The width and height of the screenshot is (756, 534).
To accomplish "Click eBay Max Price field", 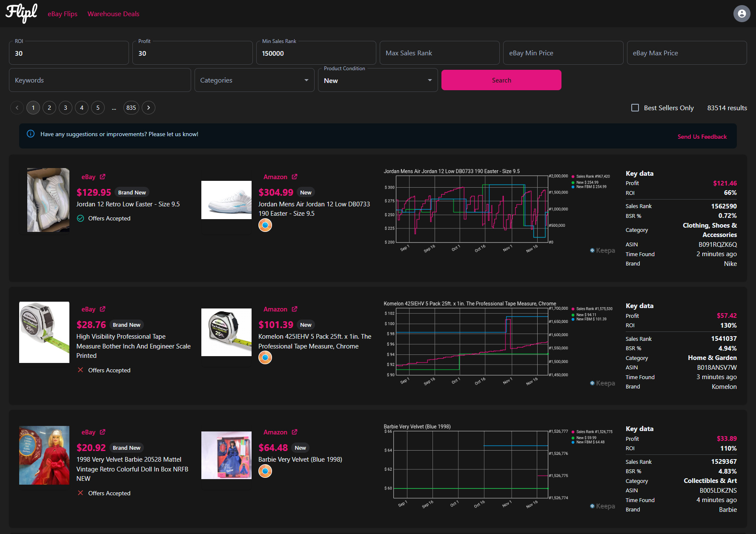I will pyautogui.click(x=687, y=53).
